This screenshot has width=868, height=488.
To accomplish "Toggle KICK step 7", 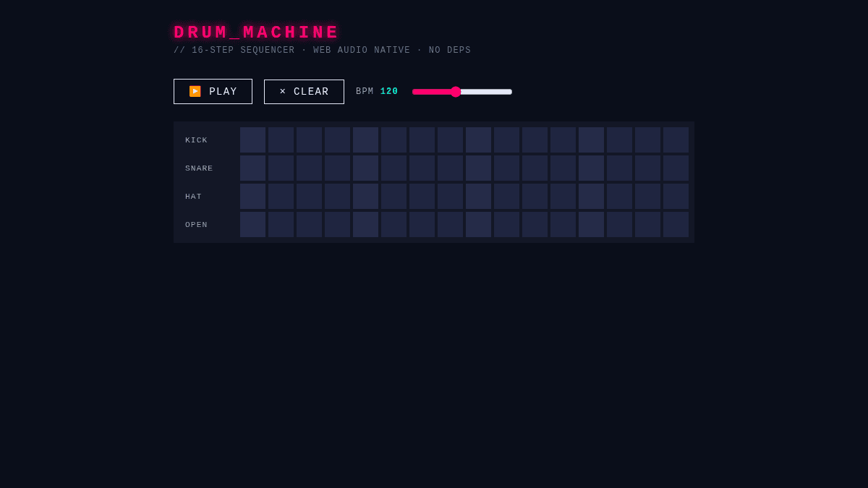I will click(422, 140).
